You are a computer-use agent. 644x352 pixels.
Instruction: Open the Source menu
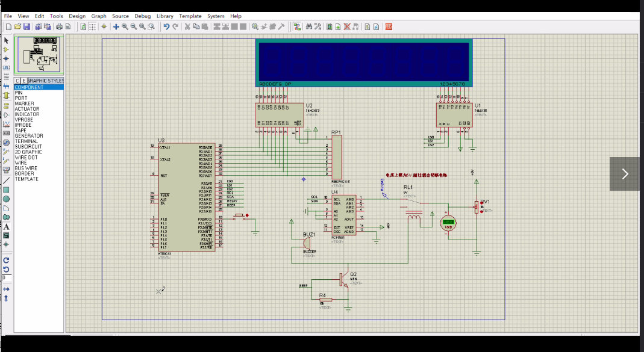tap(120, 16)
